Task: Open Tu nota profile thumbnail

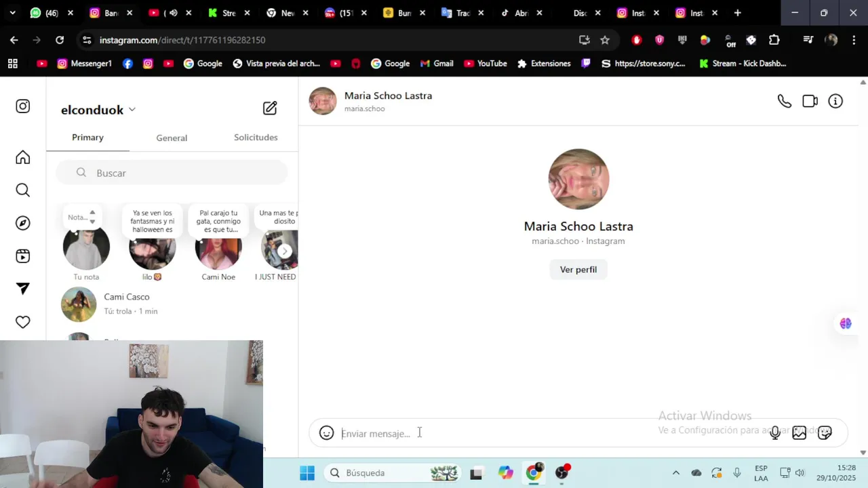Action: pos(86,248)
